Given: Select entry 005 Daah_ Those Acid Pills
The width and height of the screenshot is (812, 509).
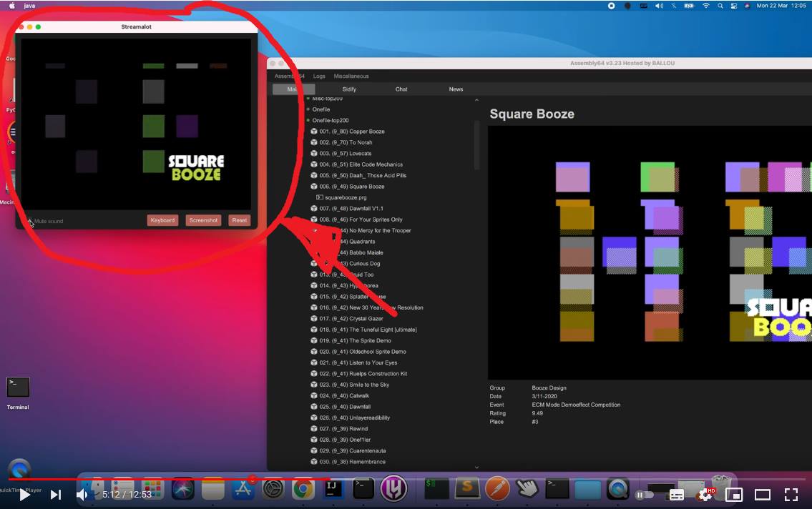Looking at the screenshot, I should coord(363,175).
